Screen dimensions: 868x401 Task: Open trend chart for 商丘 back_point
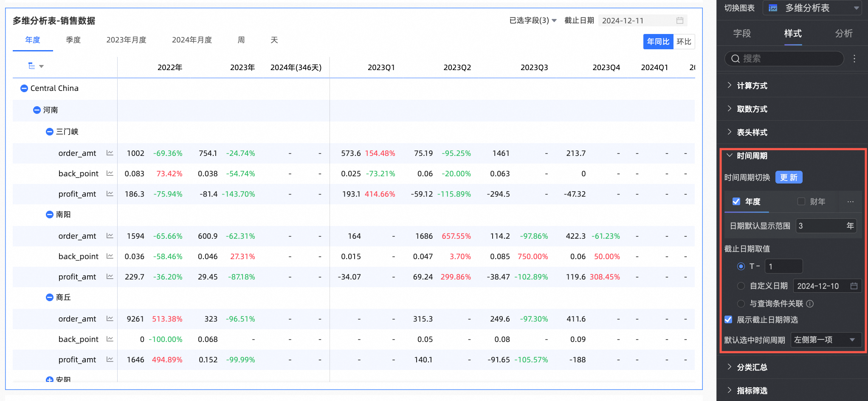pos(110,339)
